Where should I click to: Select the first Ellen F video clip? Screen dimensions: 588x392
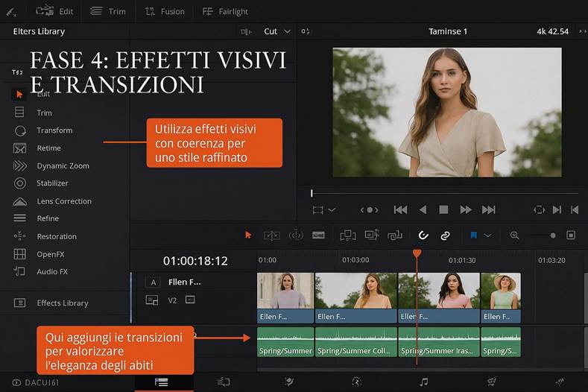(285, 297)
